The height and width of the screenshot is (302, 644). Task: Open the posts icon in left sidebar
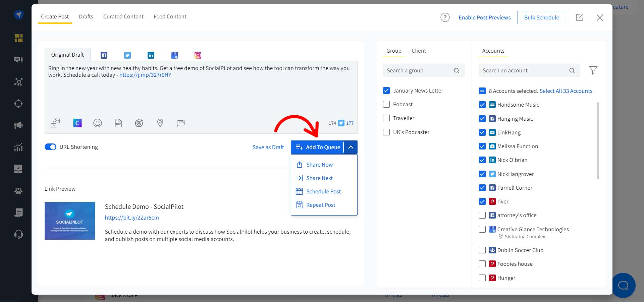[x=18, y=60]
